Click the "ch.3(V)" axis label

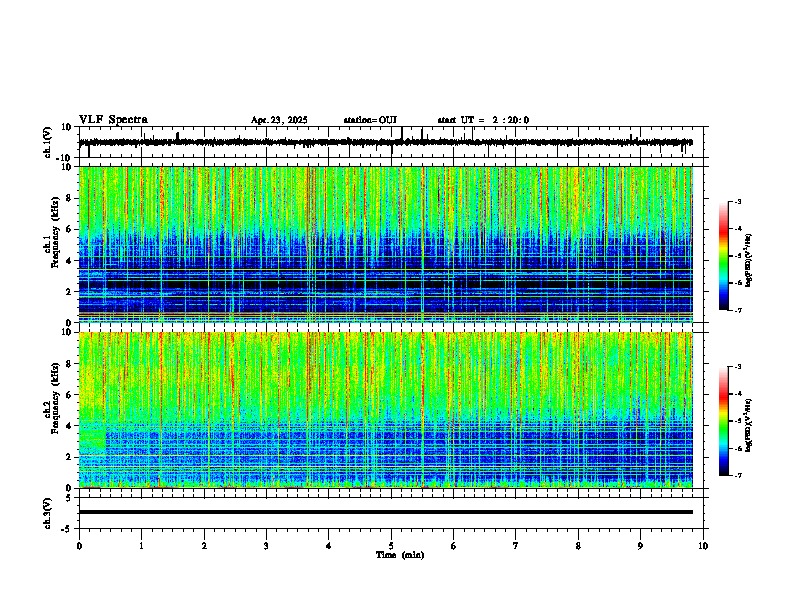tap(48, 513)
